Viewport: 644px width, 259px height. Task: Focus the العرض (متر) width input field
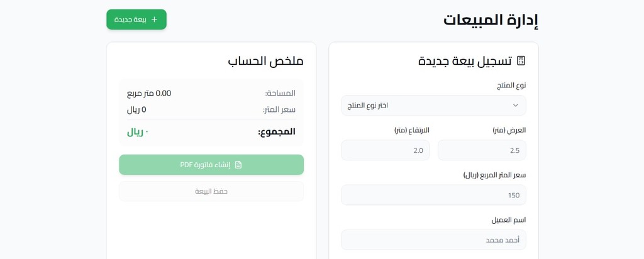(482, 150)
